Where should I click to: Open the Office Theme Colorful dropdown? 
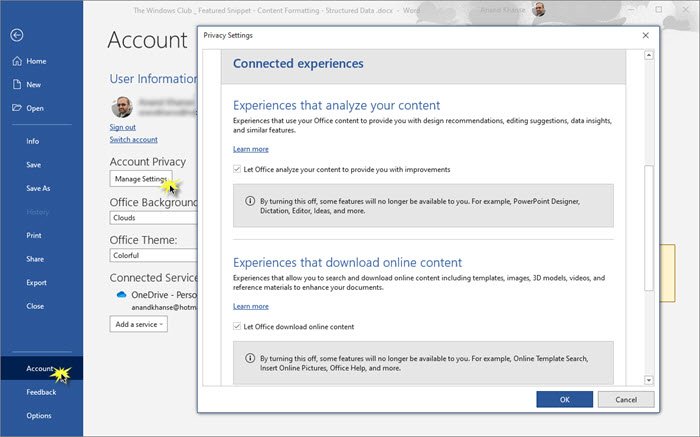click(x=153, y=255)
